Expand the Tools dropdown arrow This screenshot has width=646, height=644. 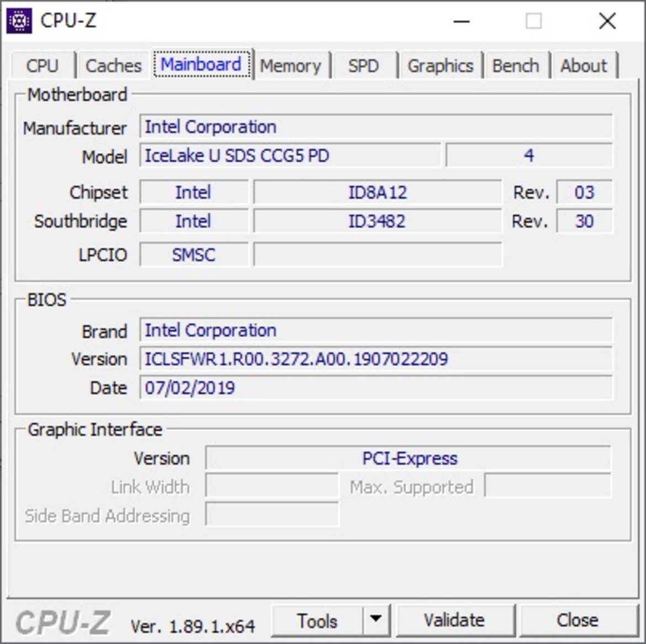(x=376, y=620)
